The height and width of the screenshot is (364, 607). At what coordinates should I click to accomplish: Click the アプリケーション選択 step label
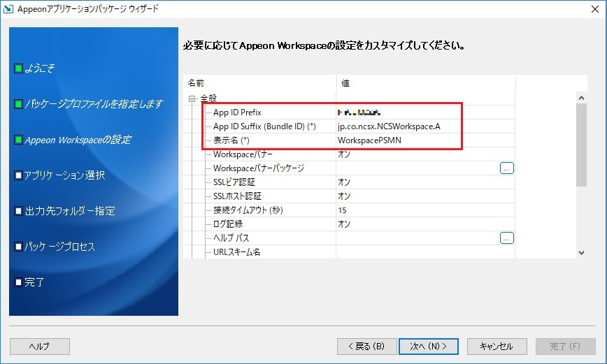point(64,175)
